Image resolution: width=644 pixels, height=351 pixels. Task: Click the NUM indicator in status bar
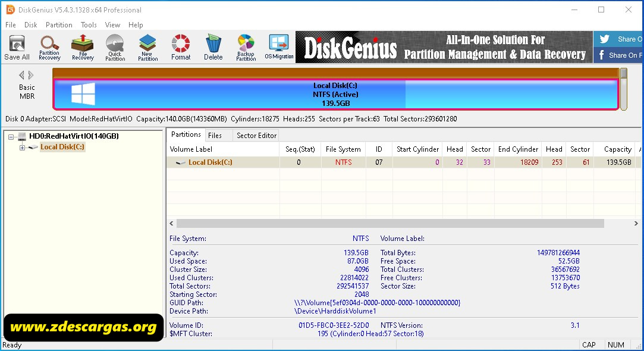point(615,345)
